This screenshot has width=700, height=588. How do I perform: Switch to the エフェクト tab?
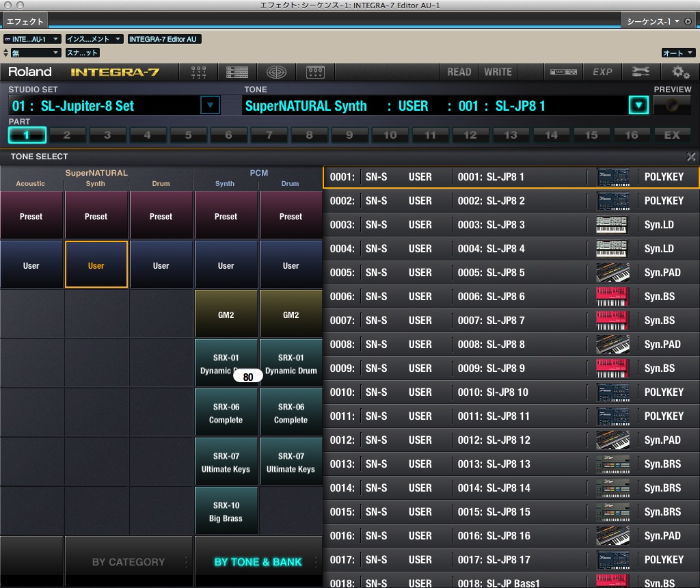click(x=25, y=21)
